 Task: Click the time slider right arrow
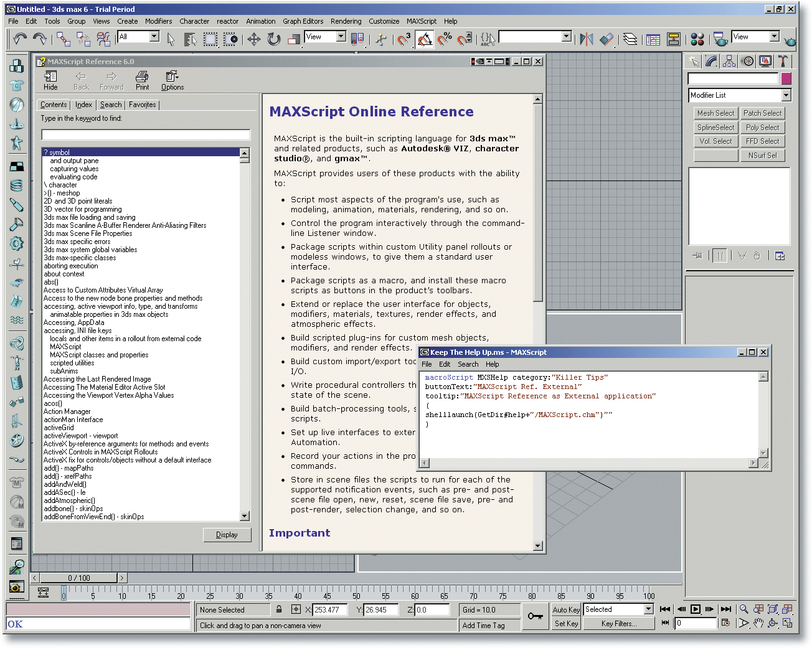tap(122, 578)
